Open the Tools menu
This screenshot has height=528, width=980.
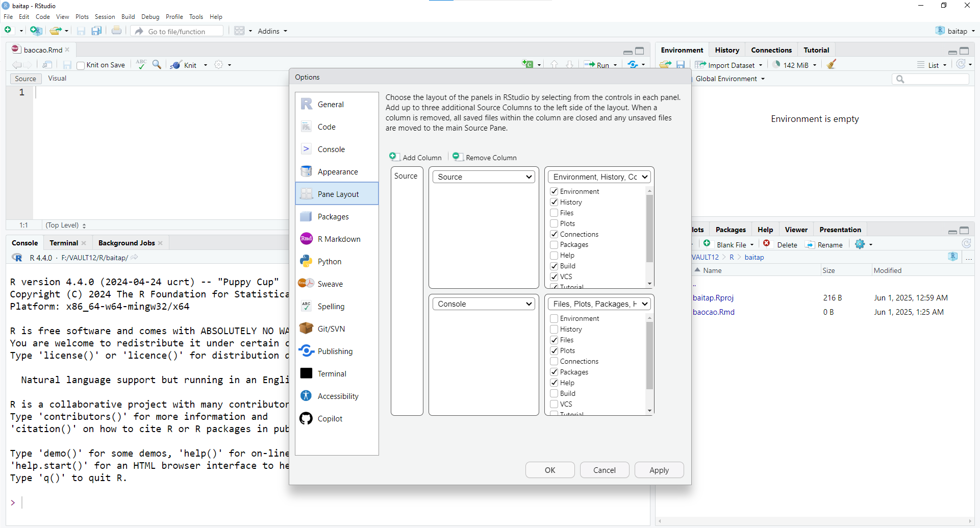(x=196, y=17)
